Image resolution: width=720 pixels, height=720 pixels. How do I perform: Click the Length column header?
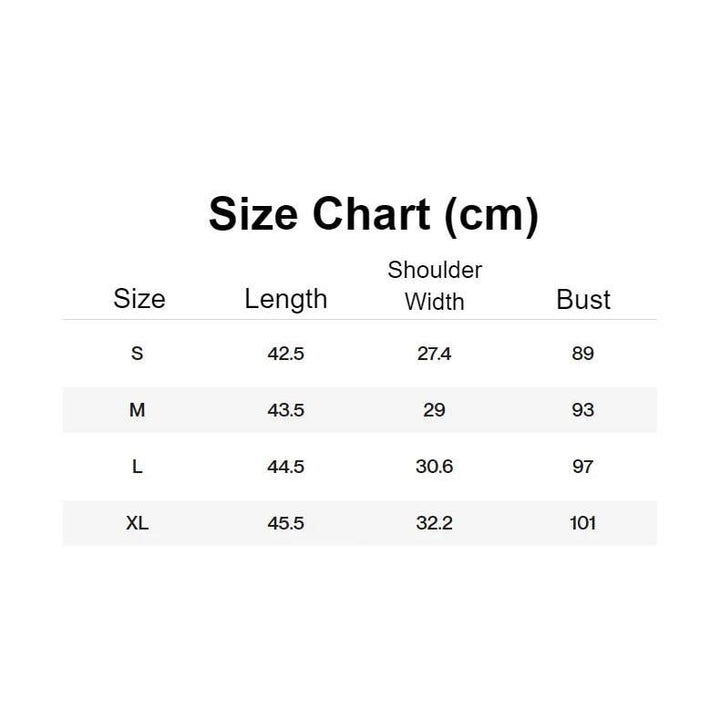click(x=286, y=299)
